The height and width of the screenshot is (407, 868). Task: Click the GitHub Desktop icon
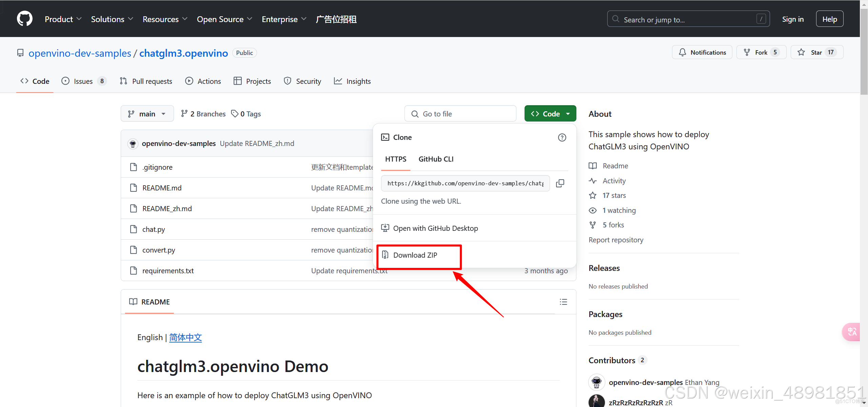click(x=385, y=228)
